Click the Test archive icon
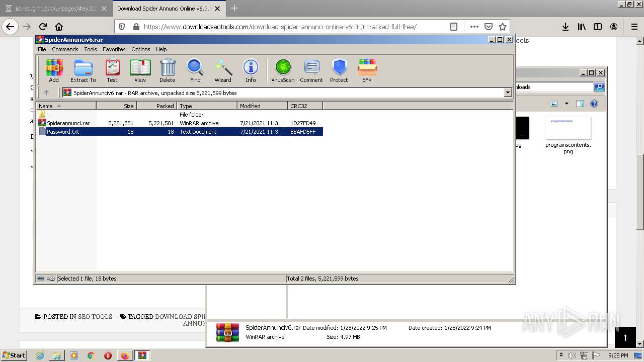Viewport: 644px width, 362px height. (x=112, y=70)
